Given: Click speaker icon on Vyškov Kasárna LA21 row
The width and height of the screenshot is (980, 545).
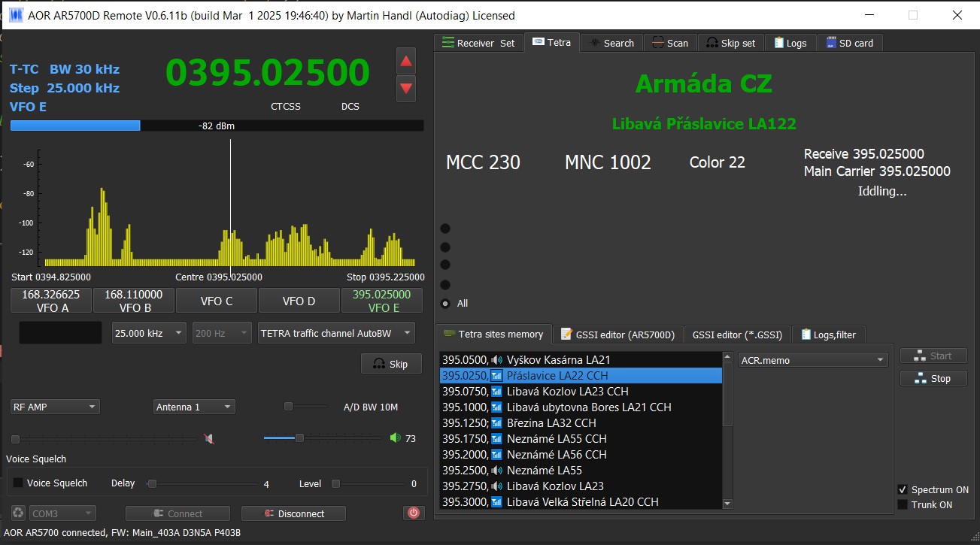Looking at the screenshot, I should pos(496,359).
